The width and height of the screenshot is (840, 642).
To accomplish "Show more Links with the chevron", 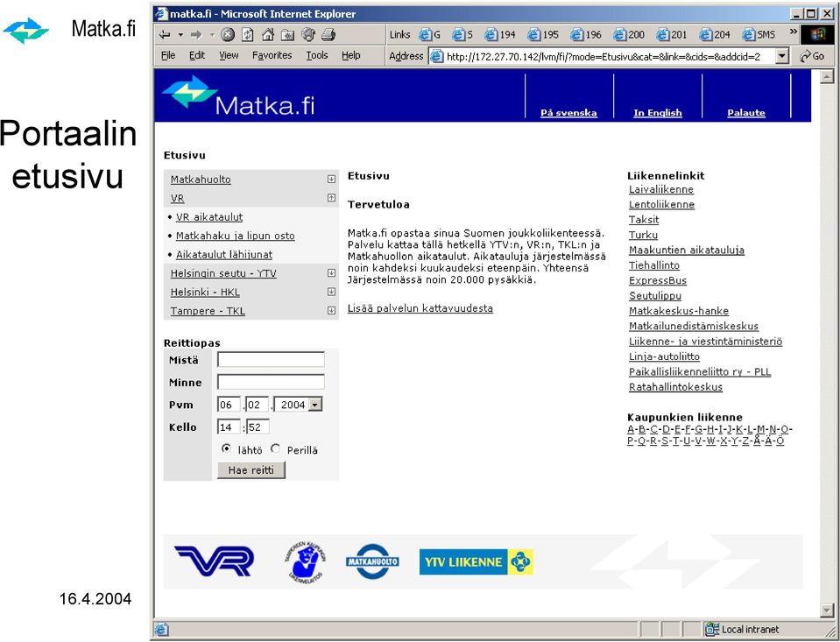I will (x=794, y=32).
